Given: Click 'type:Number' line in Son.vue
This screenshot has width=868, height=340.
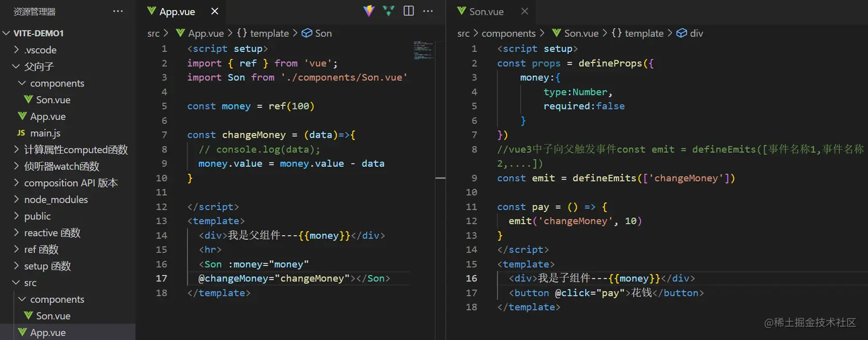Looking at the screenshot, I should (578, 92).
